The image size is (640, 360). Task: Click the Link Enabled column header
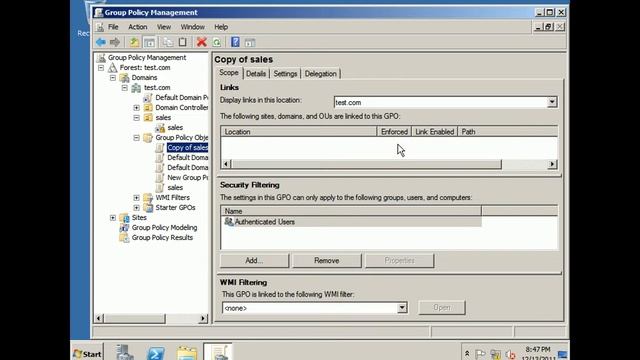click(434, 131)
